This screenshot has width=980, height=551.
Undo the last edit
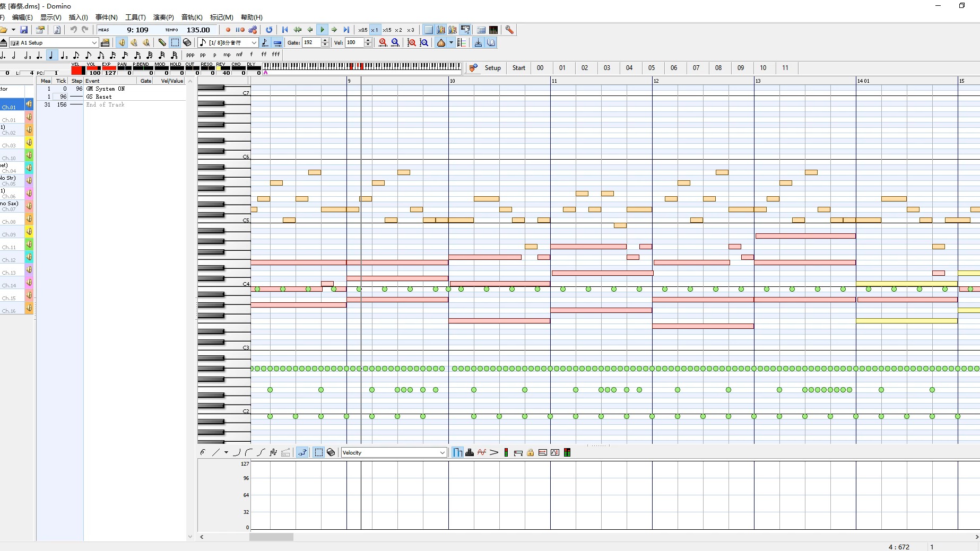pyautogui.click(x=73, y=30)
